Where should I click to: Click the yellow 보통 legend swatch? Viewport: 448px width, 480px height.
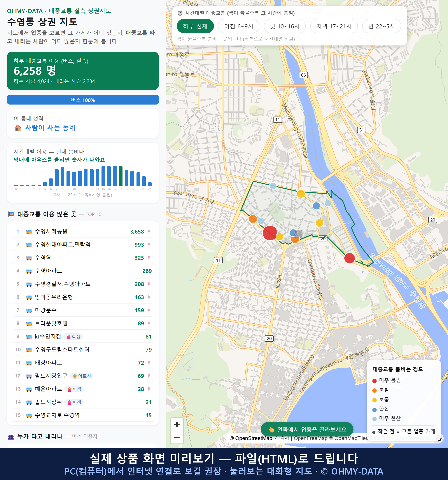click(374, 400)
